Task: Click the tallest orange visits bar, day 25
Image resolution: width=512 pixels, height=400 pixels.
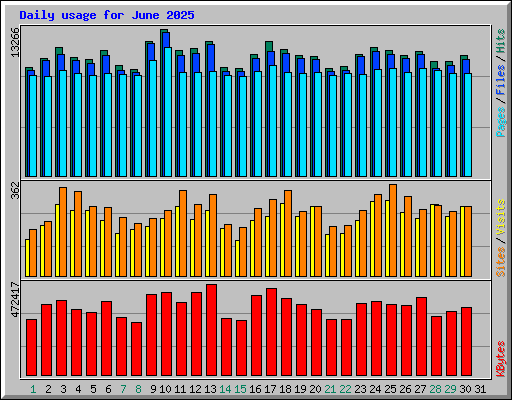Action: (x=393, y=230)
